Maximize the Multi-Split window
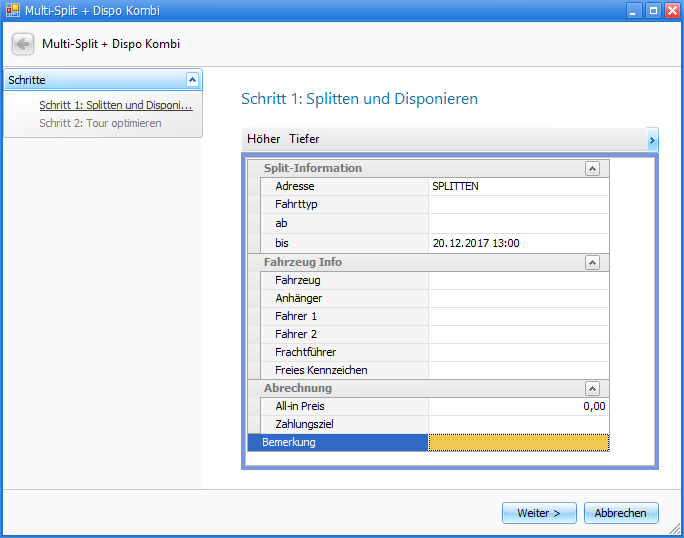684x538 pixels. pos(653,11)
